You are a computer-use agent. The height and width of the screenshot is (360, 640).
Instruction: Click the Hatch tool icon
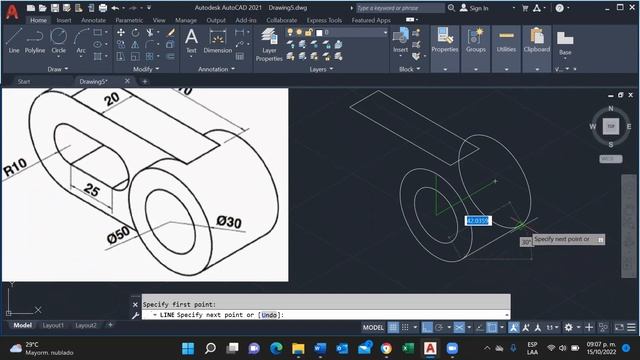click(98, 56)
